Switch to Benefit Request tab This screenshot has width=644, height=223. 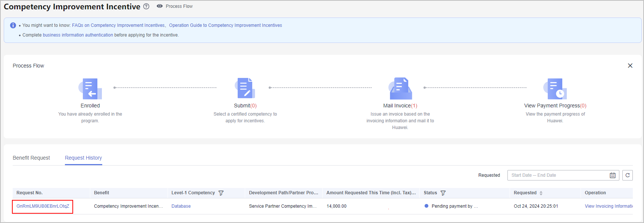(31, 158)
